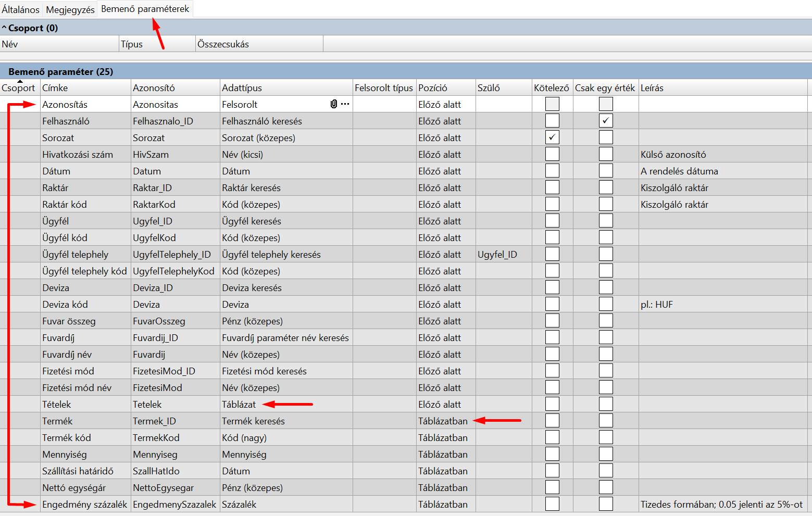Select the Fuvardíj paraméter név keresés cell

tap(286, 337)
